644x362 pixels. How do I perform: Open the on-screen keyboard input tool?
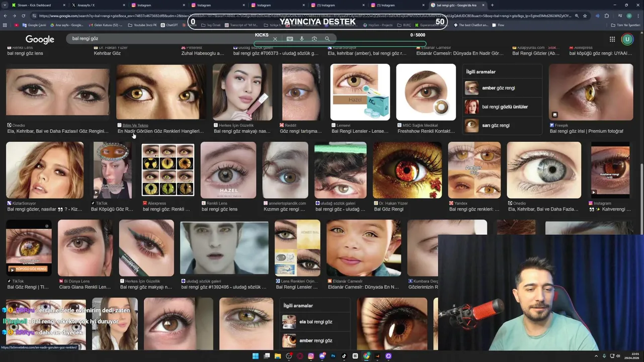click(290, 39)
